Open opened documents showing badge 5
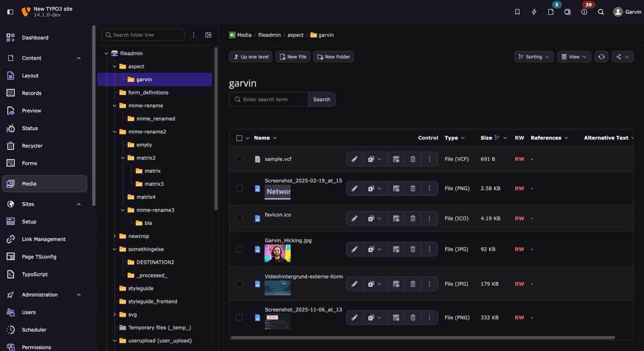This screenshot has width=644, height=351. [550, 12]
